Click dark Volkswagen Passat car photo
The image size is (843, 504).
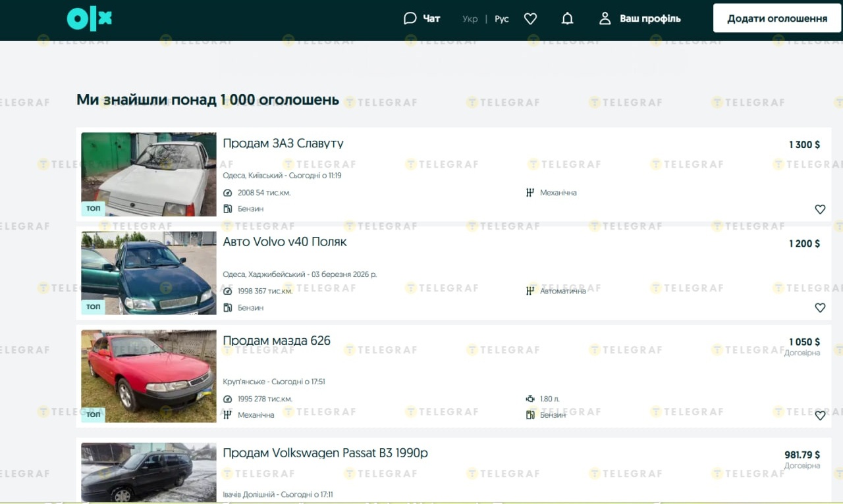pyautogui.click(x=148, y=472)
